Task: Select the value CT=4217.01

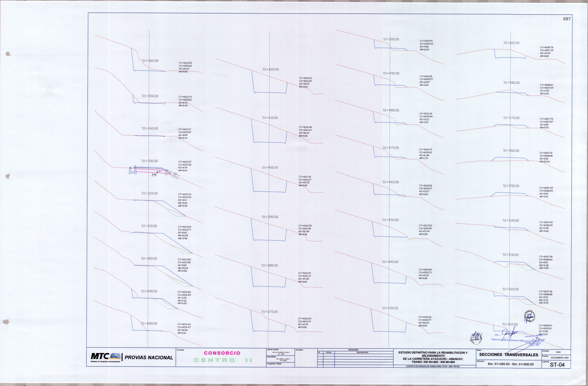Action: [x=305, y=177]
